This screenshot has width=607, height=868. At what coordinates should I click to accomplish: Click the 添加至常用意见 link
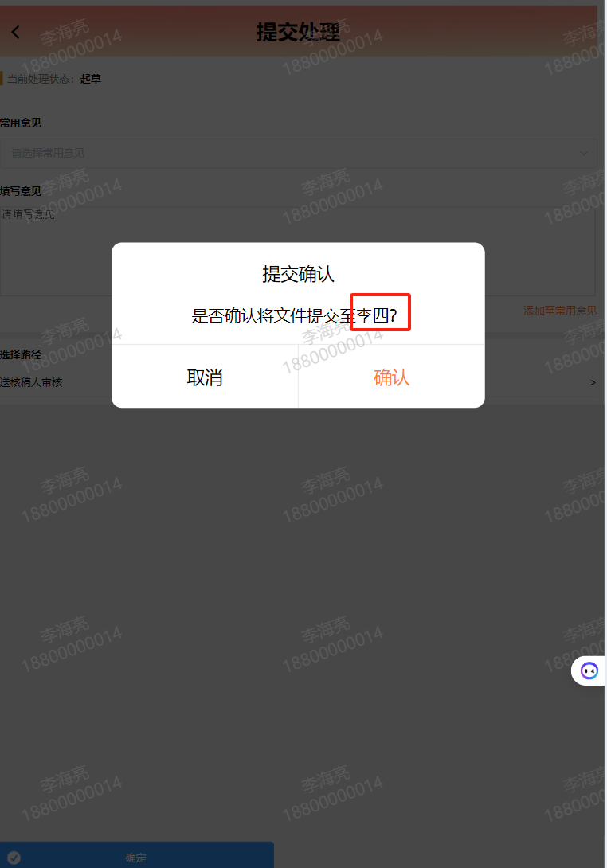[560, 311]
